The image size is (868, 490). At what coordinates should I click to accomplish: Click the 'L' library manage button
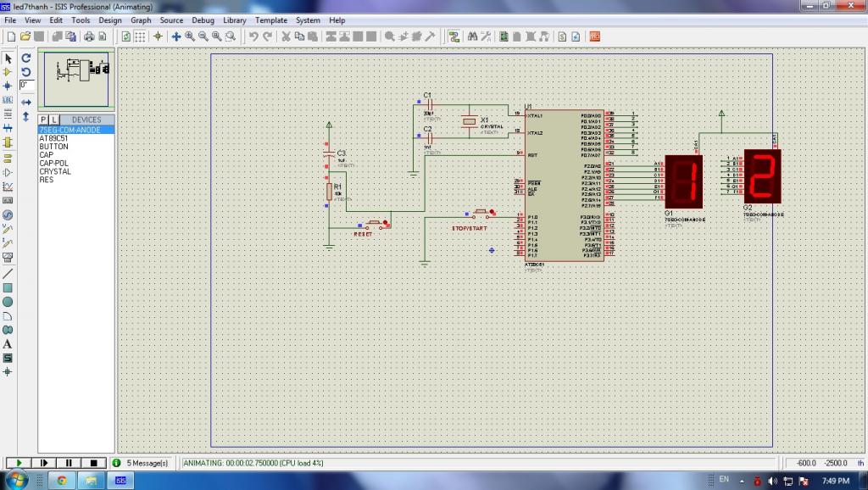pos(54,120)
